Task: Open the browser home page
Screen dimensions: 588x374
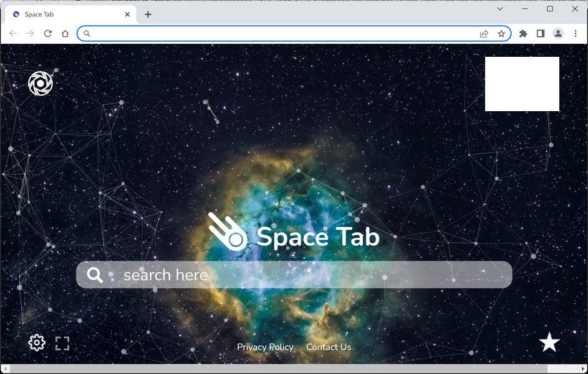Action: (x=65, y=34)
